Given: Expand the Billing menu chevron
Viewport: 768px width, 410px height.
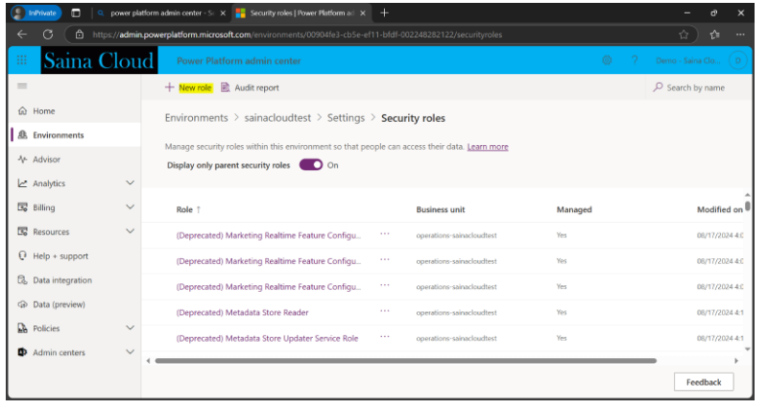Looking at the screenshot, I should pos(130,207).
